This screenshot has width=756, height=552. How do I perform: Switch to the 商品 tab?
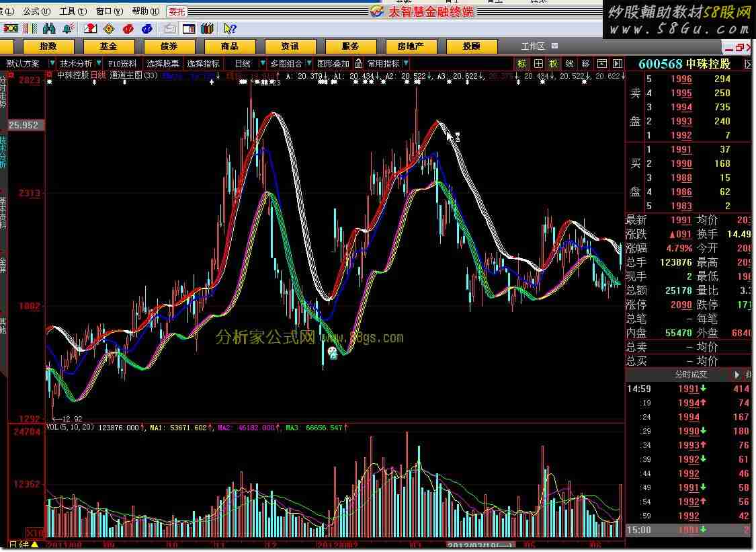(x=230, y=46)
